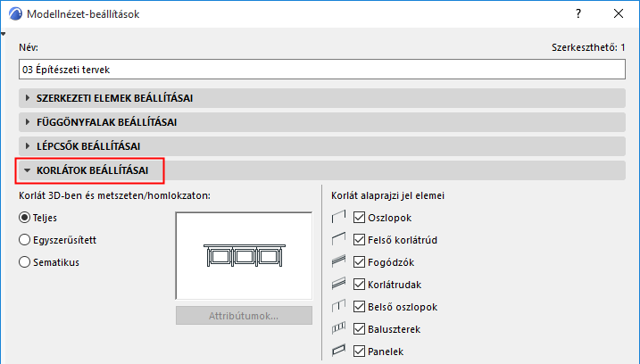
Task: Click the railing preview thumbnail
Action: point(244,256)
